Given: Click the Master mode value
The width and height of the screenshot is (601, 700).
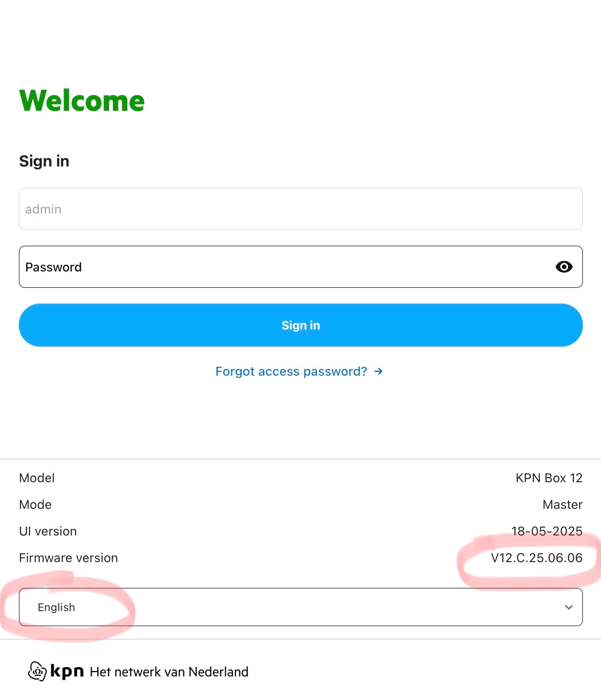Looking at the screenshot, I should pyautogui.click(x=562, y=505).
